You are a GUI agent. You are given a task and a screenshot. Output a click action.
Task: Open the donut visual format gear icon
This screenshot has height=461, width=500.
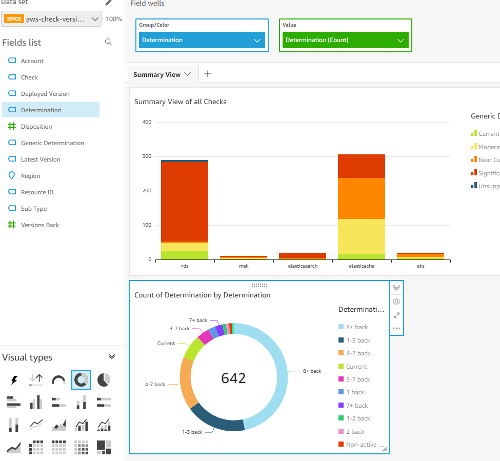pyautogui.click(x=396, y=302)
